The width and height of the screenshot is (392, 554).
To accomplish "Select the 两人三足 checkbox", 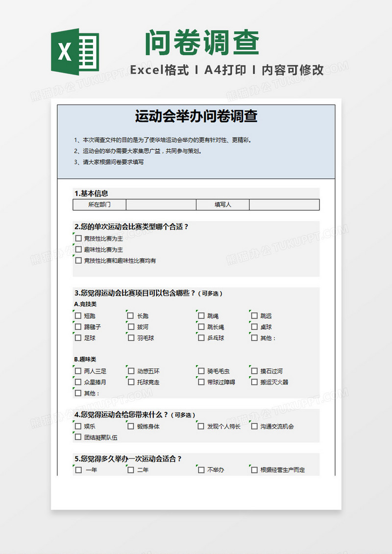I will click(78, 371).
